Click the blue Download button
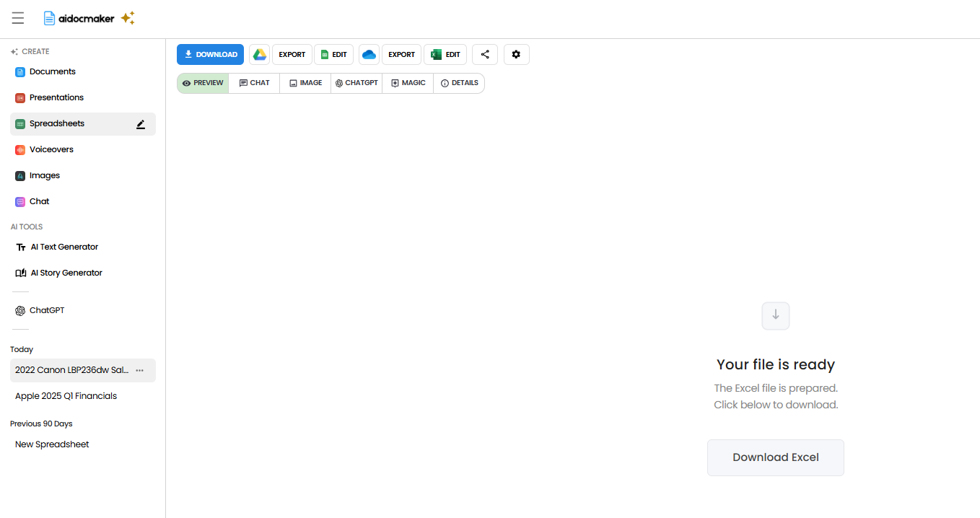The width and height of the screenshot is (980, 518). click(210, 54)
